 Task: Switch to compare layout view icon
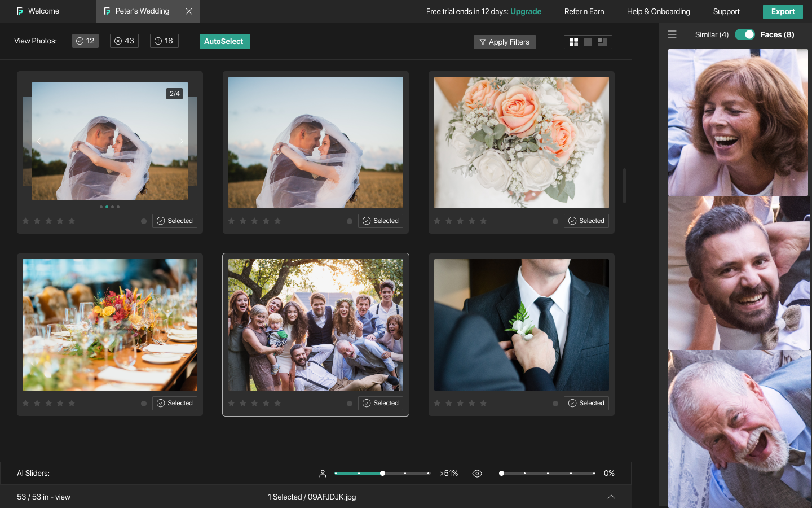click(602, 42)
